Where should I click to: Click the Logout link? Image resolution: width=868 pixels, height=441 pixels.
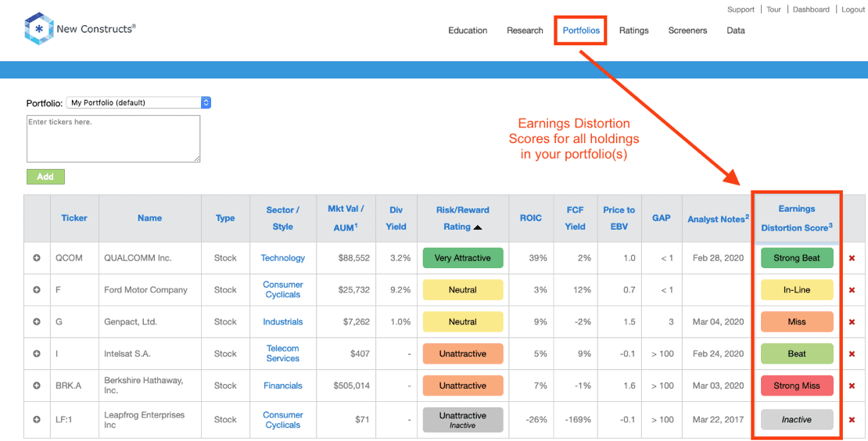(x=853, y=9)
